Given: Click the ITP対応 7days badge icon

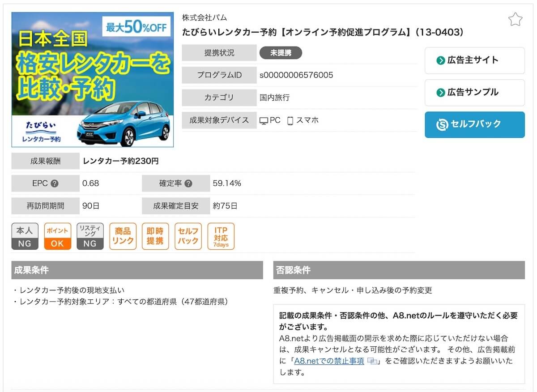Looking at the screenshot, I should (x=221, y=236).
